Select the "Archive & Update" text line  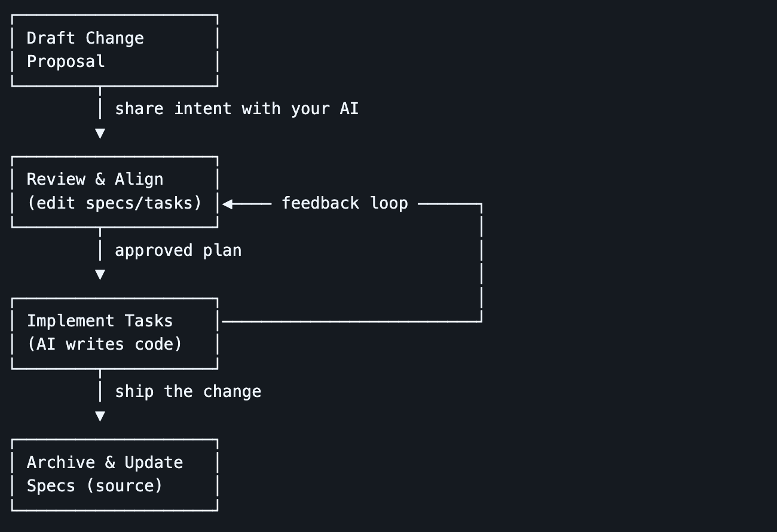(x=105, y=463)
